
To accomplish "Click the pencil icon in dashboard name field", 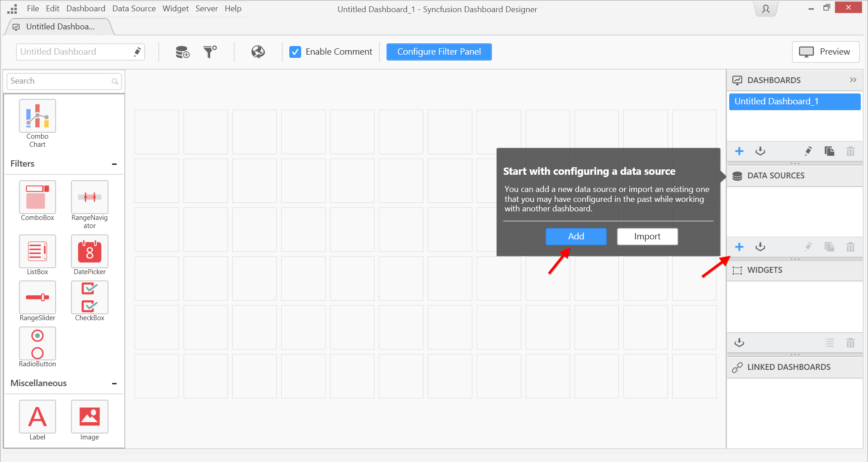I will [x=137, y=52].
